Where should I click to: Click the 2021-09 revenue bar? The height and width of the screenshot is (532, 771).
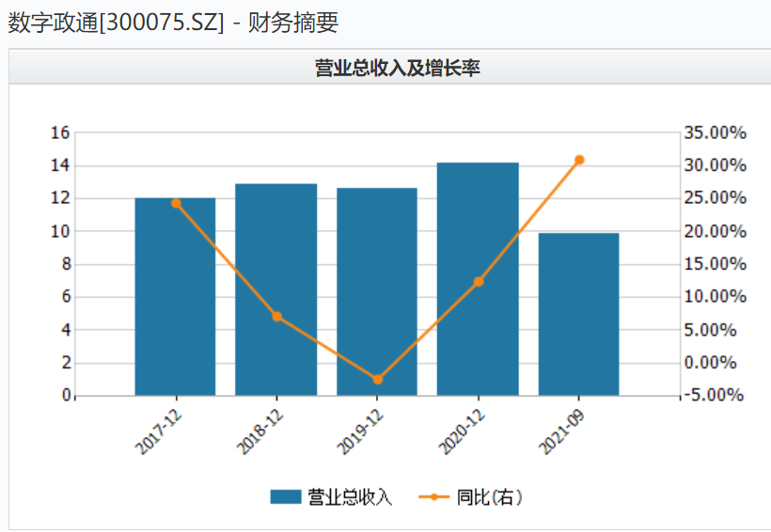[579, 314]
